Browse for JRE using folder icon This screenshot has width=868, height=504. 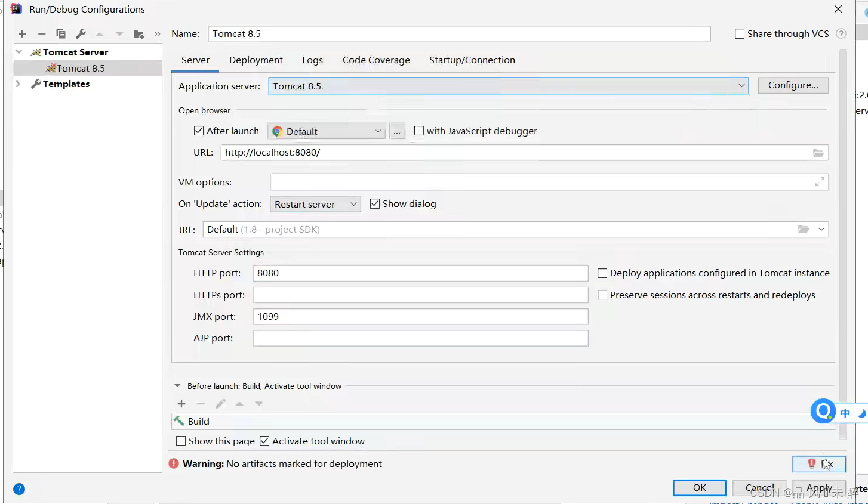(804, 229)
